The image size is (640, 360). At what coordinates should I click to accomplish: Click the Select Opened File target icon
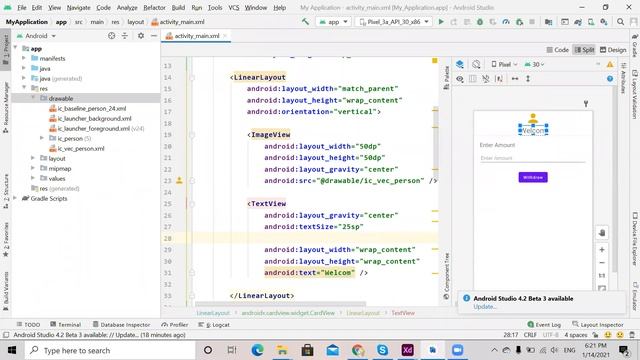tap(111, 36)
